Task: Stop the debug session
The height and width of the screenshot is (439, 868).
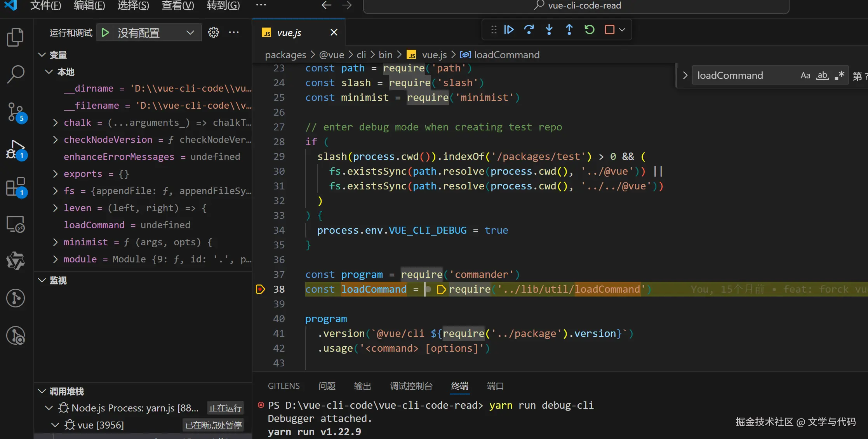Action: point(610,30)
